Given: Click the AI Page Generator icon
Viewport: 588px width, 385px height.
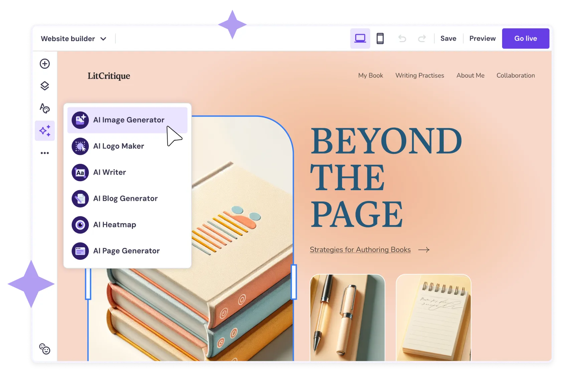Looking at the screenshot, I should tap(80, 251).
